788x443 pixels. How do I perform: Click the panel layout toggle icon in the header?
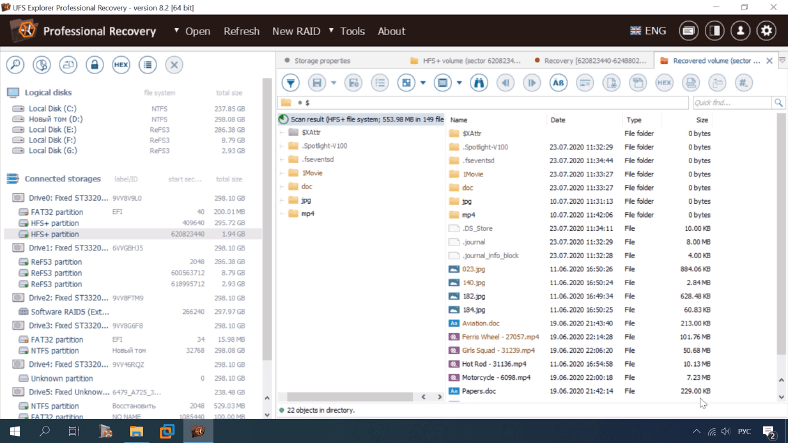click(715, 31)
